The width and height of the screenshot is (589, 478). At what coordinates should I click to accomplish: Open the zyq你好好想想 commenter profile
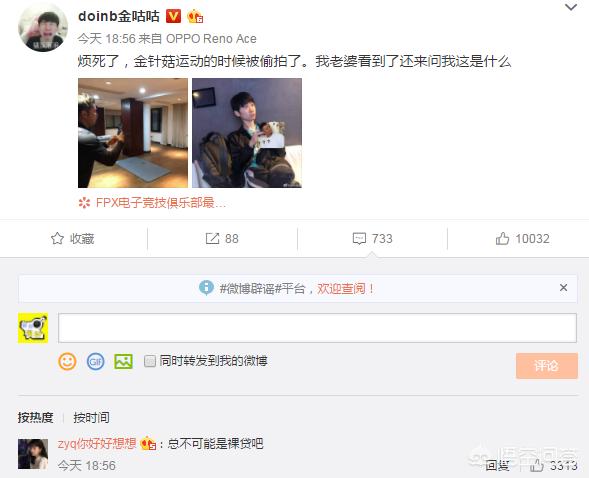point(97,443)
